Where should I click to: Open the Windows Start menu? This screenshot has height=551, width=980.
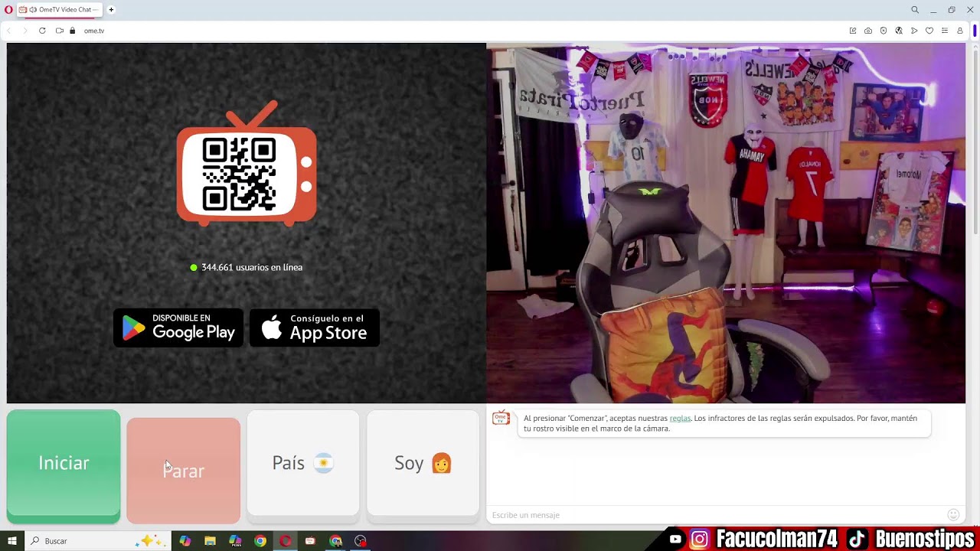click(12, 541)
